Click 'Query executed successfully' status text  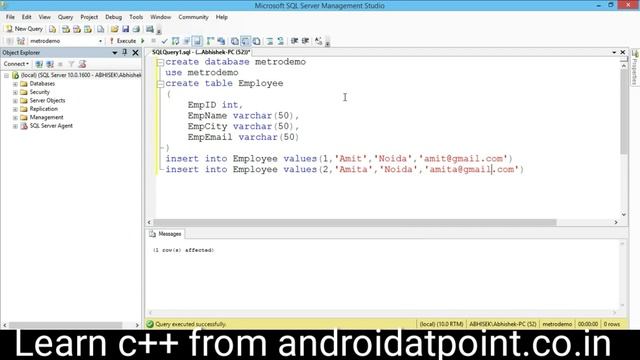tap(190, 324)
